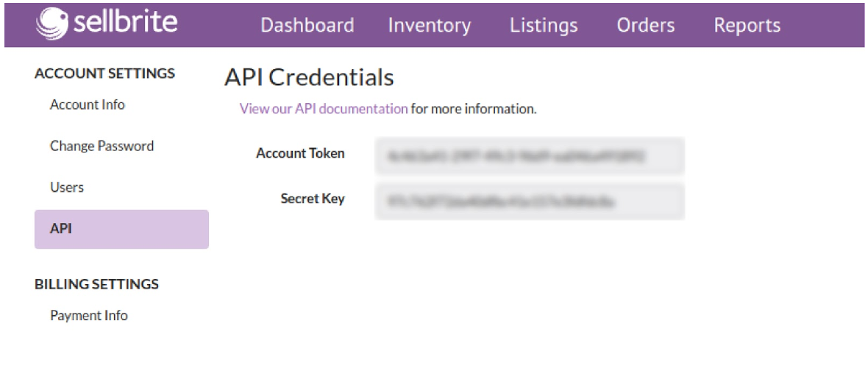The width and height of the screenshot is (868, 382).
Task: Click the blurred Account Token field
Action: (530, 156)
